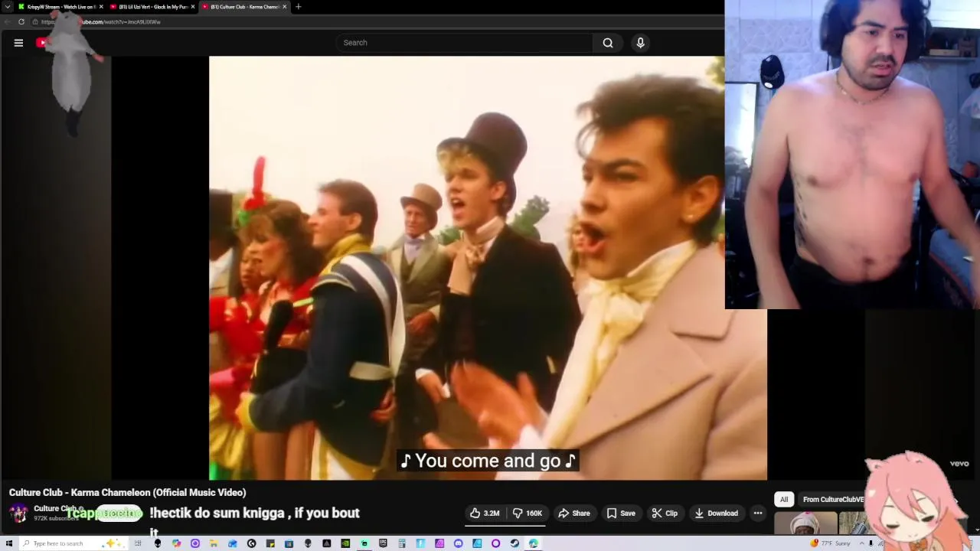Dislike the video showing 160K
Image resolution: width=980 pixels, height=551 pixels.
(x=527, y=514)
